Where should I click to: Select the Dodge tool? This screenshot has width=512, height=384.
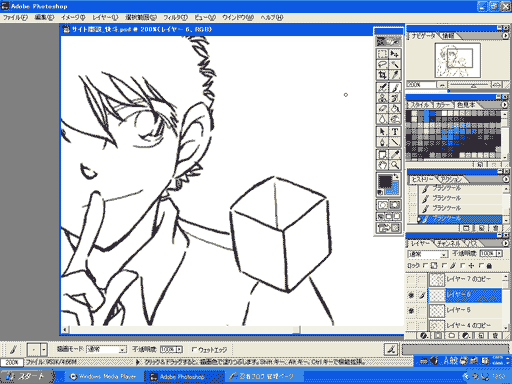pyautogui.click(x=395, y=119)
